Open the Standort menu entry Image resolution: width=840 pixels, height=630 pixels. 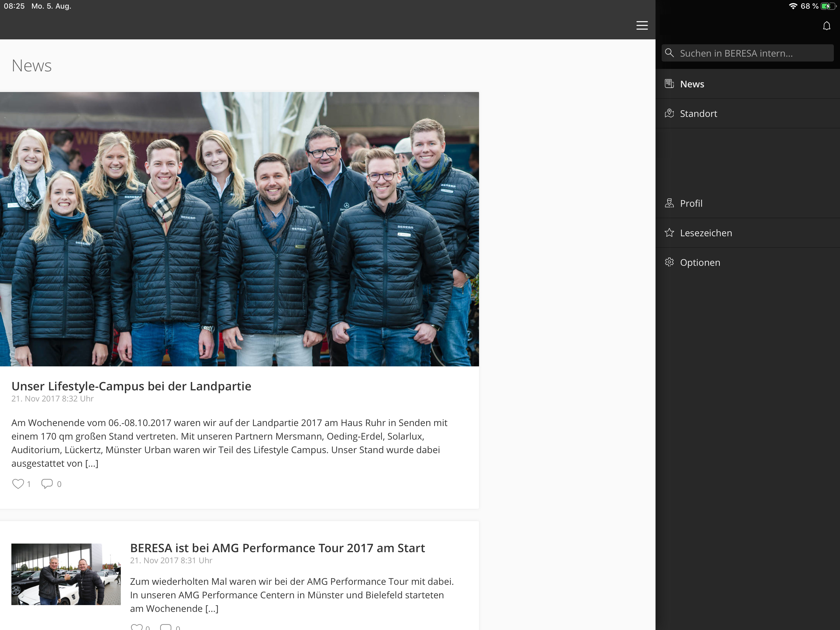698,114
